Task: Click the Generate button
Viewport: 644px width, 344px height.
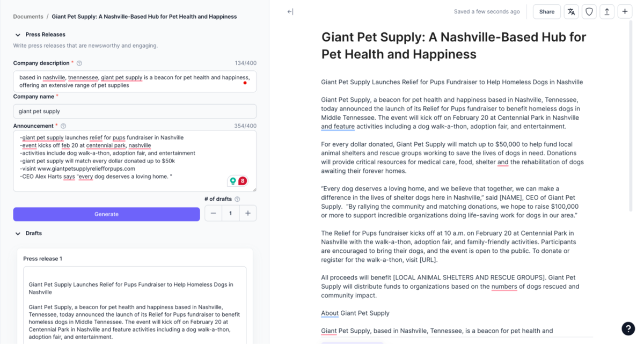Action: tap(106, 214)
